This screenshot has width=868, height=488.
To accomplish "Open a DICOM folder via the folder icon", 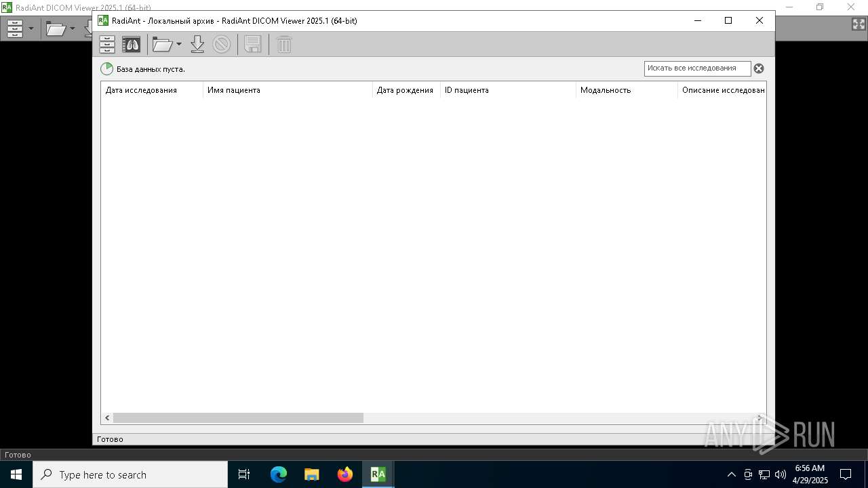I will coord(163,45).
